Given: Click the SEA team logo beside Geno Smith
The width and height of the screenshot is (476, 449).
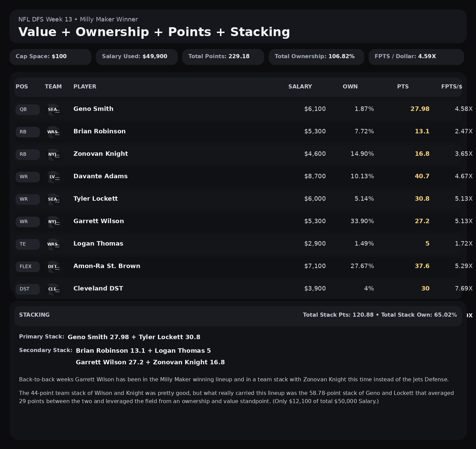Looking at the screenshot, I should 53,110.
